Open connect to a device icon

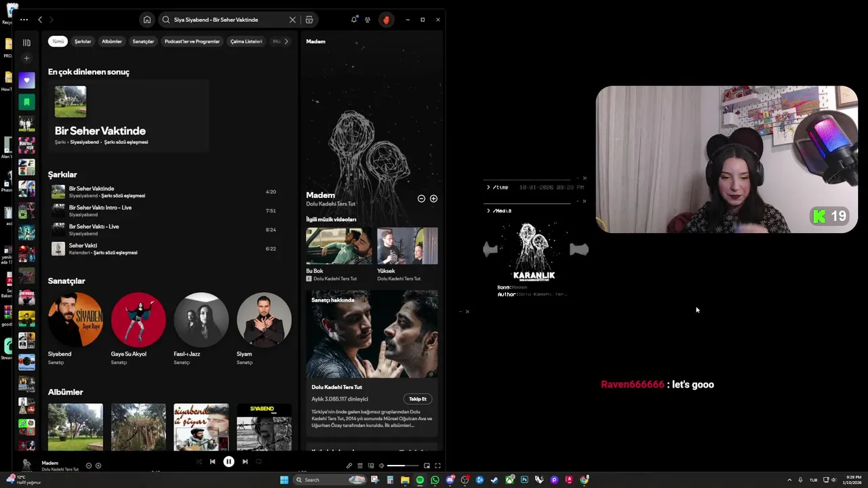coord(370,466)
